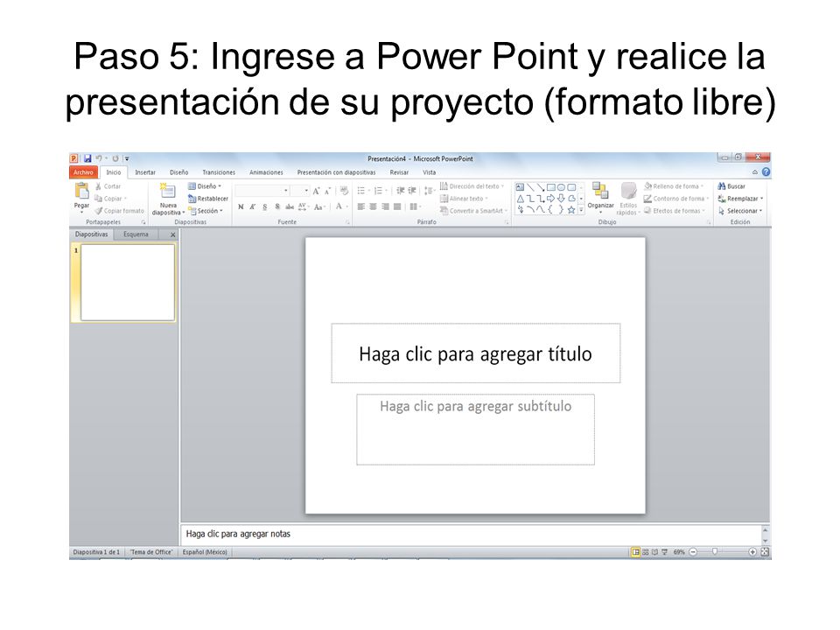Toggle strikethrough abc formatting

[290, 206]
